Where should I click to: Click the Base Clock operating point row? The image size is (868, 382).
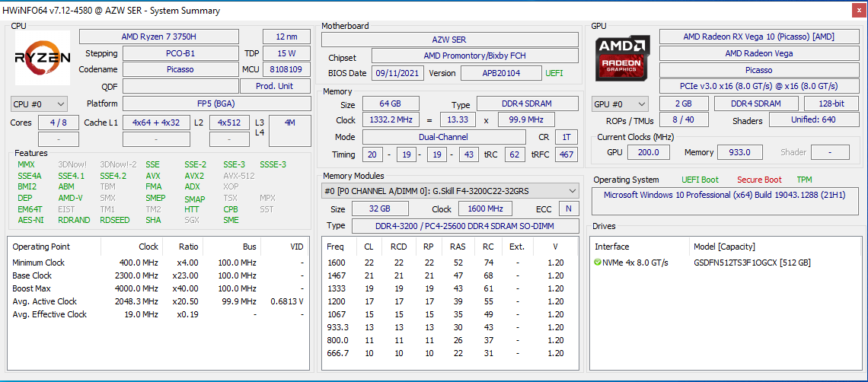(x=158, y=275)
